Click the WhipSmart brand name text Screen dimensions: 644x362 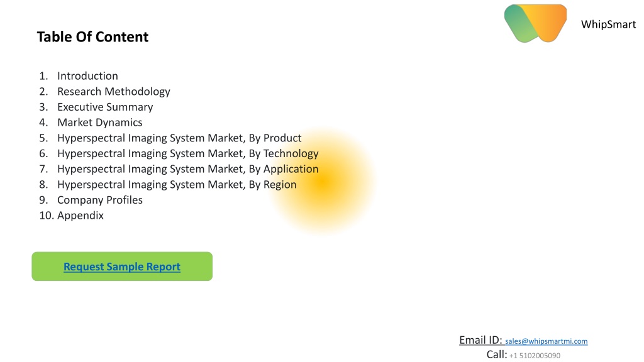[x=608, y=25]
